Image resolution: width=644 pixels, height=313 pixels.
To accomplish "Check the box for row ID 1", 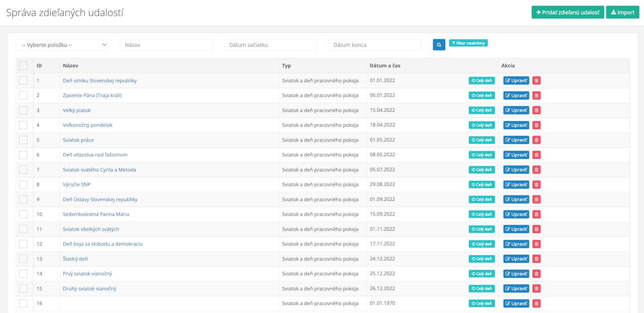I will pos(23,80).
